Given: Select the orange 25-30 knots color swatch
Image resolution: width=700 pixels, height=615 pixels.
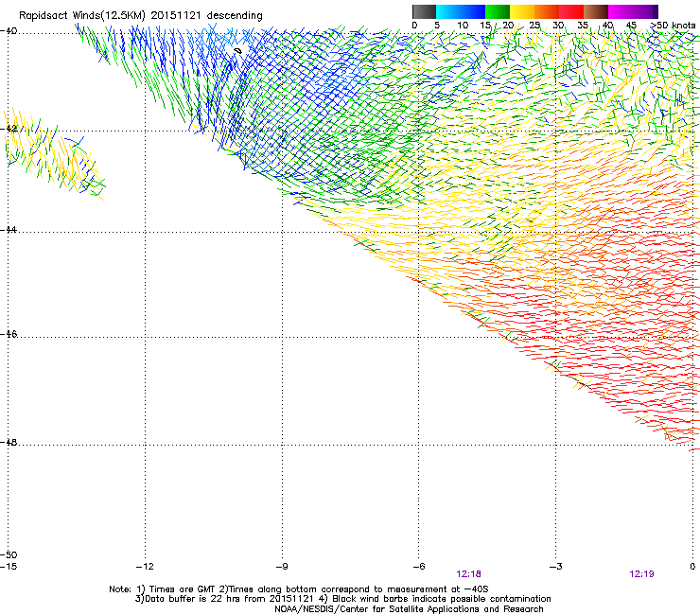Looking at the screenshot, I should coord(547,11).
